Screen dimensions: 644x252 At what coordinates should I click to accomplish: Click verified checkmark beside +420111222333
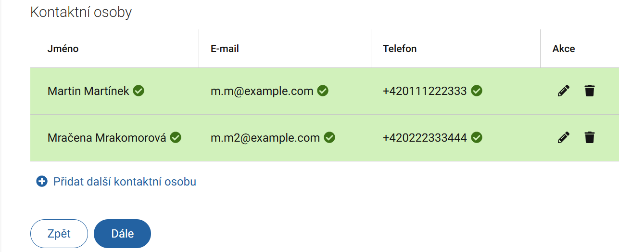click(x=476, y=91)
